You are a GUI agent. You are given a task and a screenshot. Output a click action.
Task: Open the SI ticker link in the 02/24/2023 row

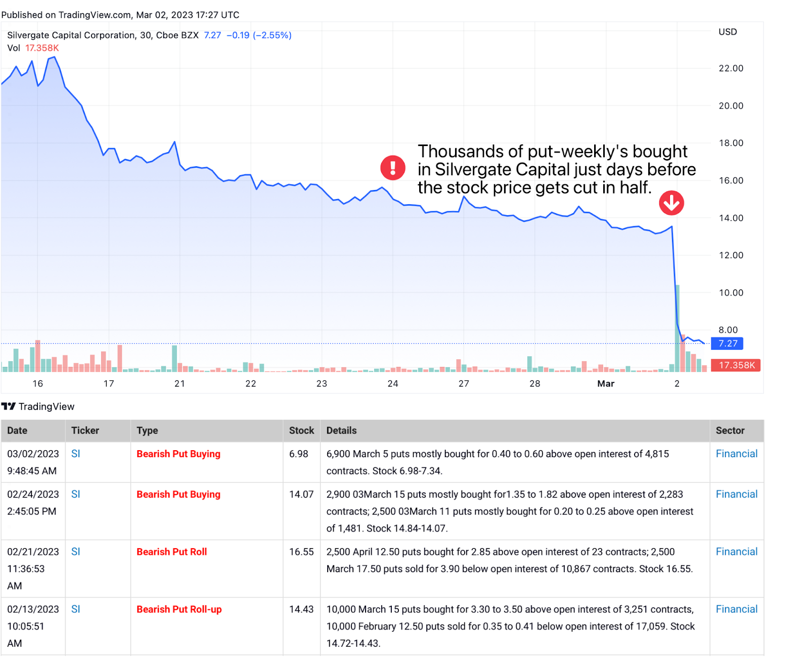(76, 494)
